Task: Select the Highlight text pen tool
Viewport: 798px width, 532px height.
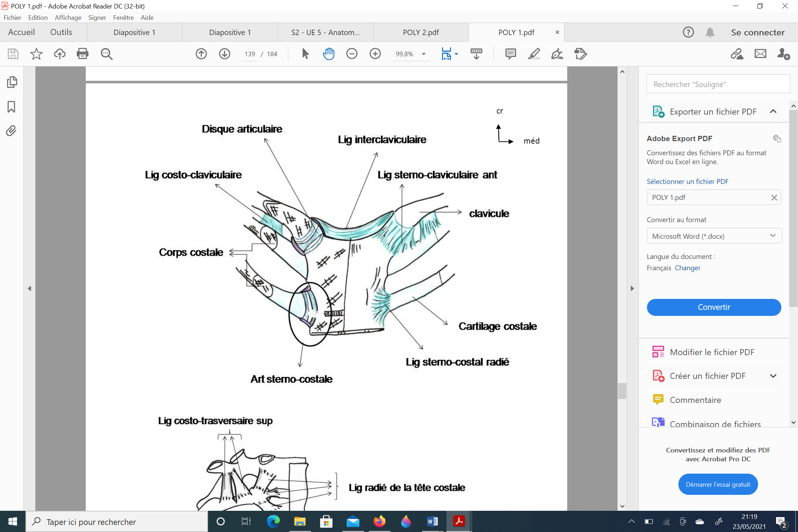Action: click(534, 54)
